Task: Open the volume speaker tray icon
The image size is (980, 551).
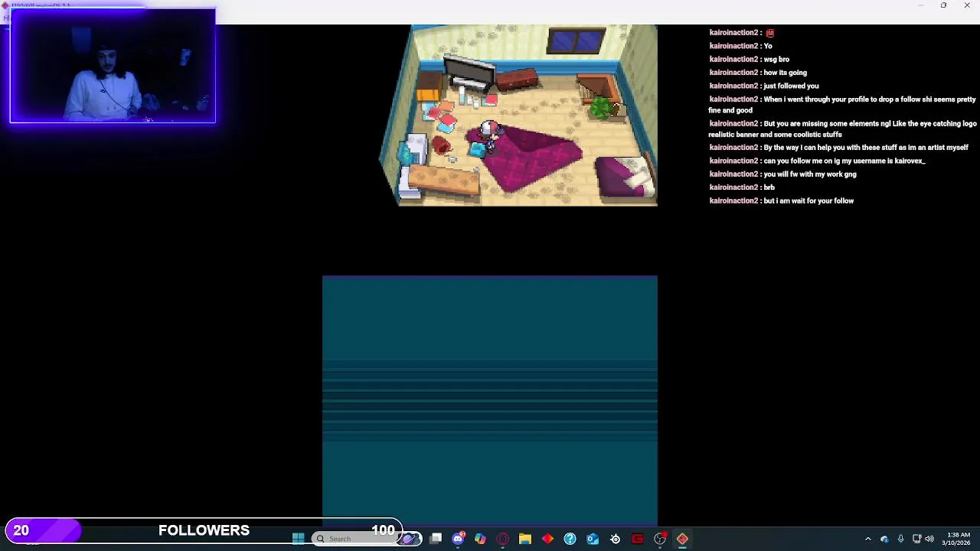Action: [x=929, y=539]
